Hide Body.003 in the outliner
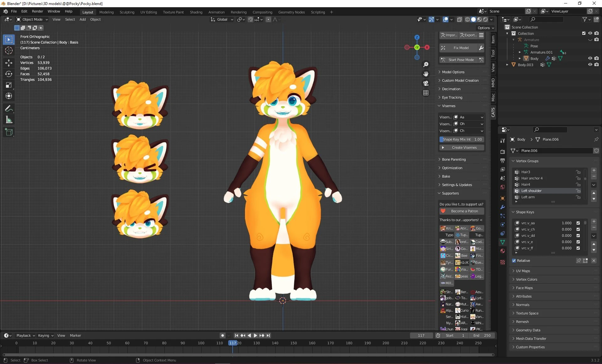 (590, 65)
